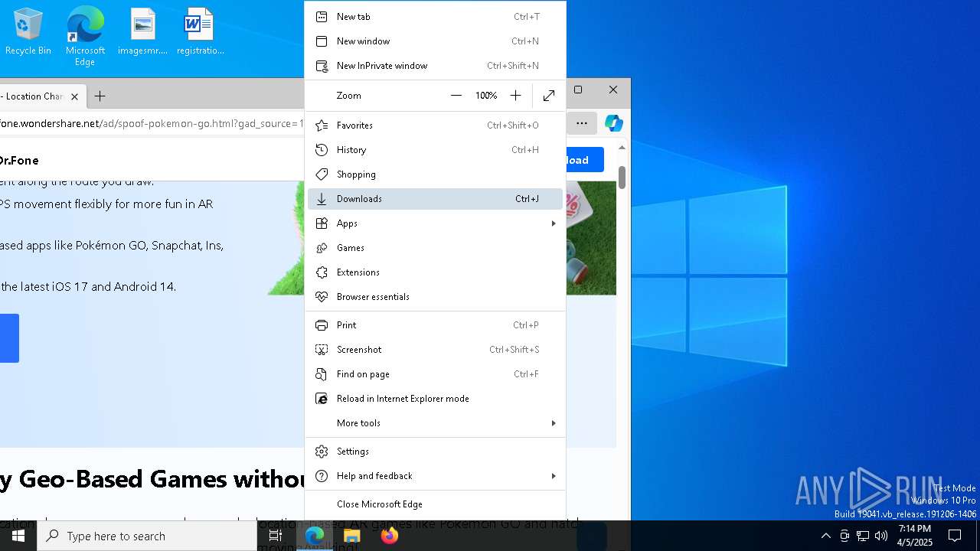The width and height of the screenshot is (980, 551).
Task: Choose New window in Edge menu
Action: pyautogui.click(x=435, y=41)
